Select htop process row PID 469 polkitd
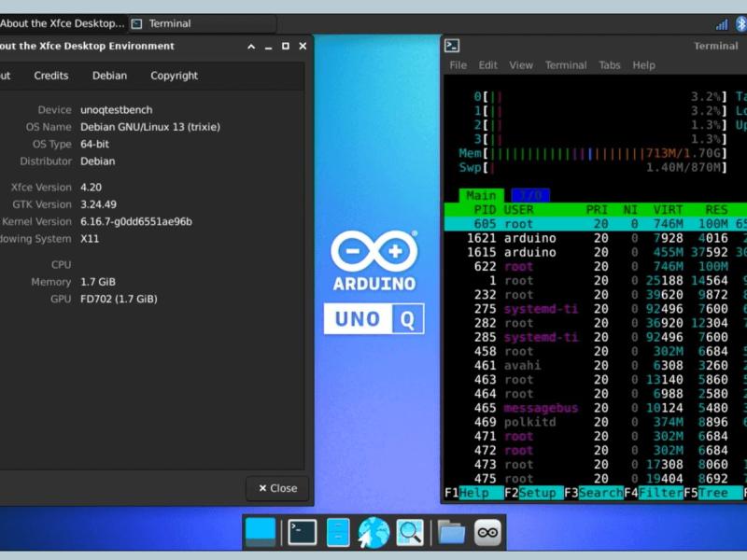Viewport: 747px width, 560px height. tap(596, 422)
